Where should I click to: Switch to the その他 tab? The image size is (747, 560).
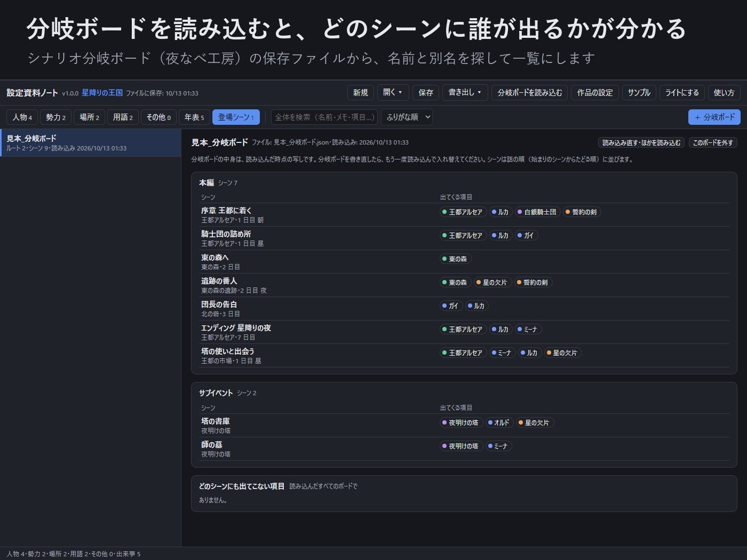(158, 117)
